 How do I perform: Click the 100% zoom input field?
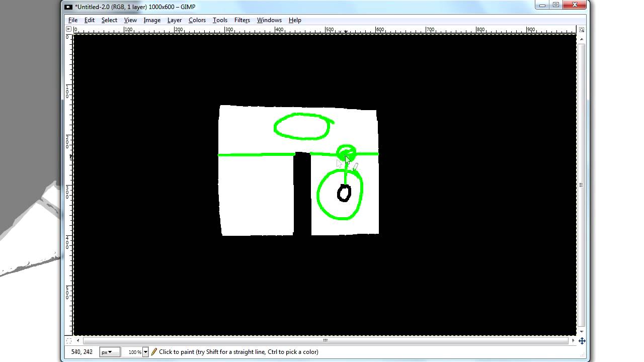coord(133,352)
